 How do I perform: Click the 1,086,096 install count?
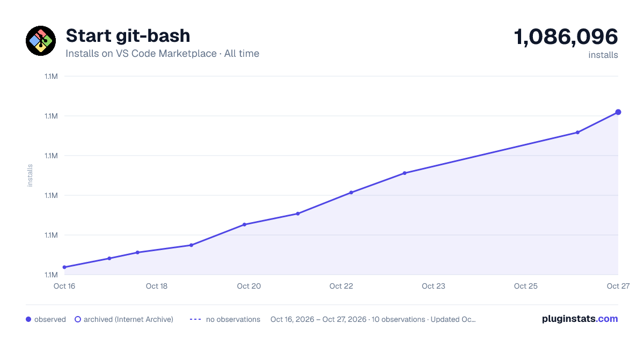(566, 36)
